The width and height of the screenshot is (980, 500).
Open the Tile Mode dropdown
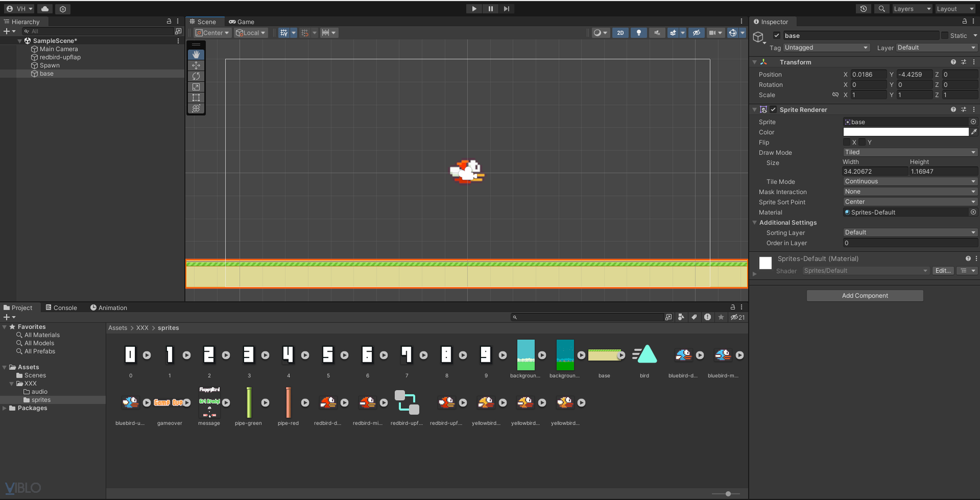pos(910,182)
